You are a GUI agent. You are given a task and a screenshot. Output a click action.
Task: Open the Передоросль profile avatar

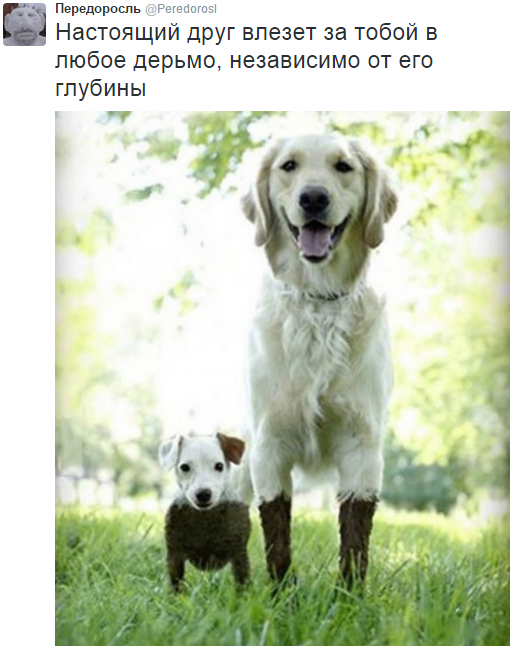click(25, 24)
